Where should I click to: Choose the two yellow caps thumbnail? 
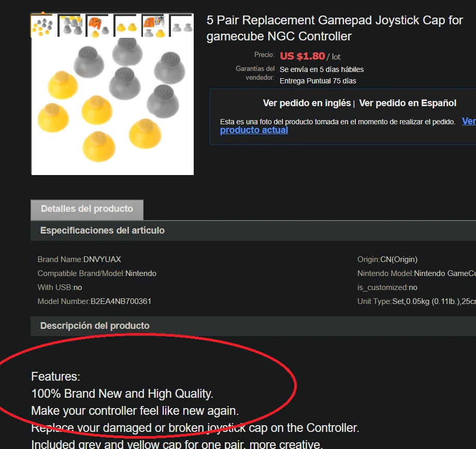126,25
